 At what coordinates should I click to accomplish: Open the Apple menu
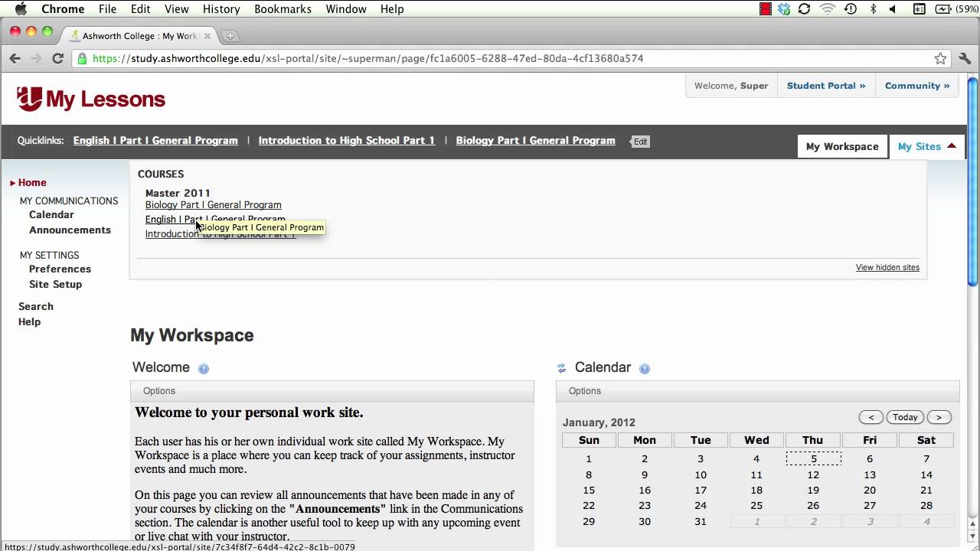point(21,9)
